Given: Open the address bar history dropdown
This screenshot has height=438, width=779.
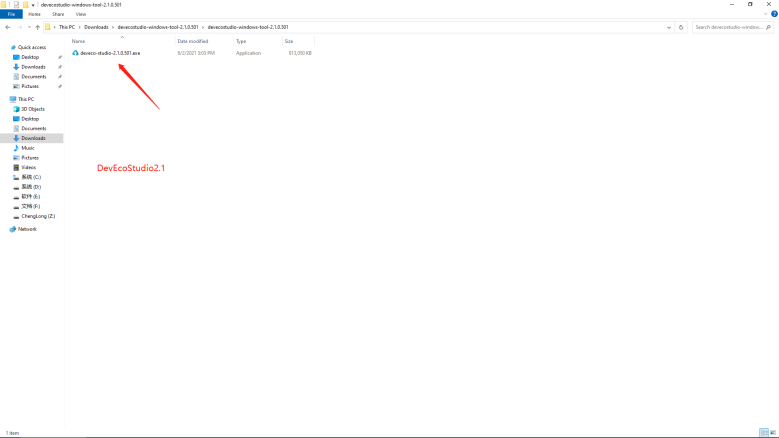Looking at the screenshot, I should click(670, 27).
